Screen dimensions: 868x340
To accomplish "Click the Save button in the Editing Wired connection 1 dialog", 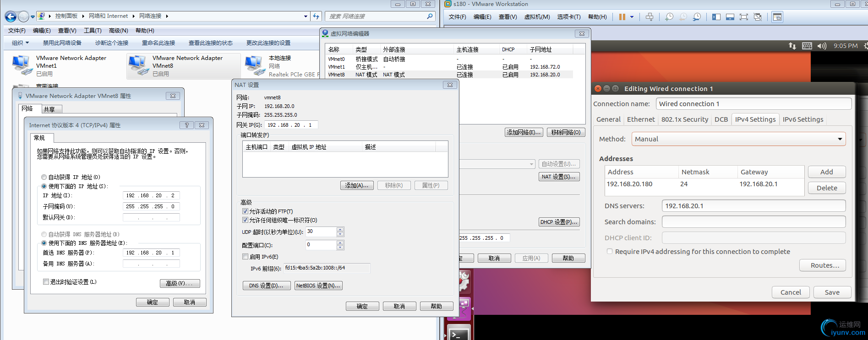I will 832,292.
